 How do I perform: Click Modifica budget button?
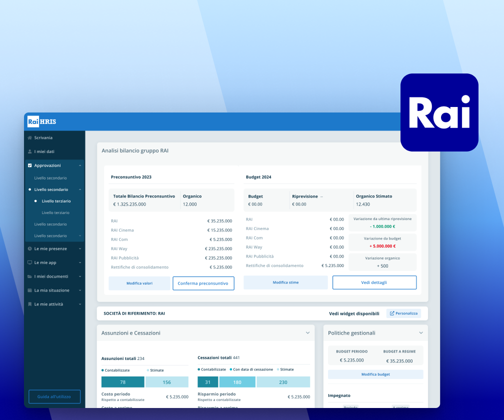[x=375, y=374]
